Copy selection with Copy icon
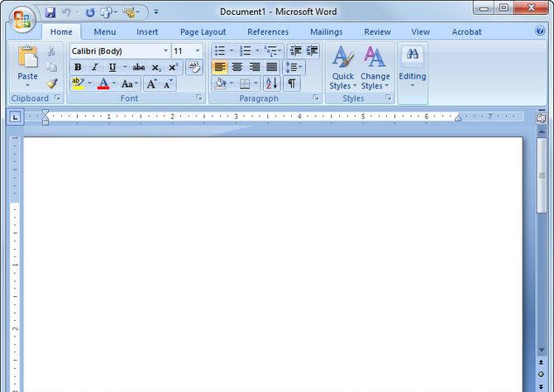Image resolution: width=554 pixels, height=392 pixels. coord(51,67)
